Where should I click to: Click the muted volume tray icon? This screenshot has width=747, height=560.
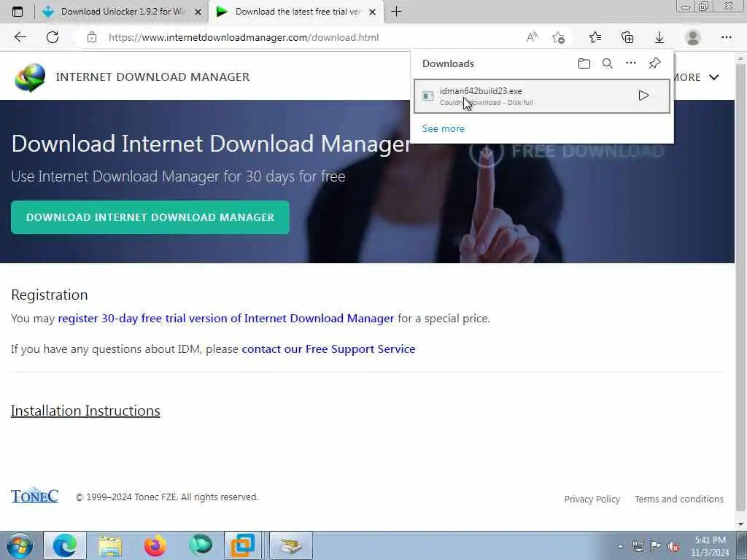tap(673, 547)
